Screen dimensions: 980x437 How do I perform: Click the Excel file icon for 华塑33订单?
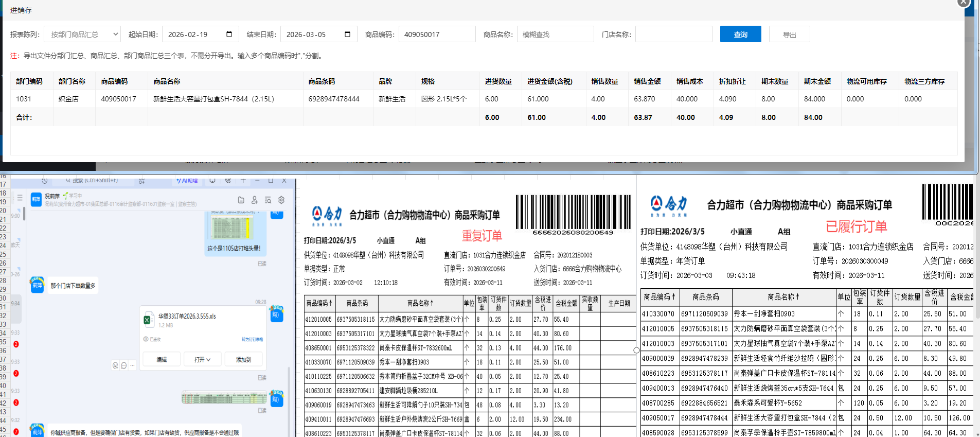click(149, 320)
